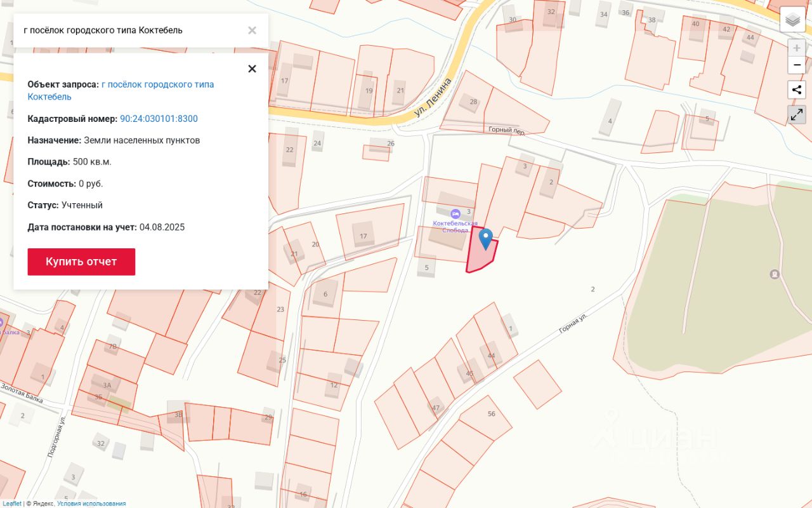Click the Золотая Балка street label
The width and height of the screenshot is (812, 508).
pos(22,393)
